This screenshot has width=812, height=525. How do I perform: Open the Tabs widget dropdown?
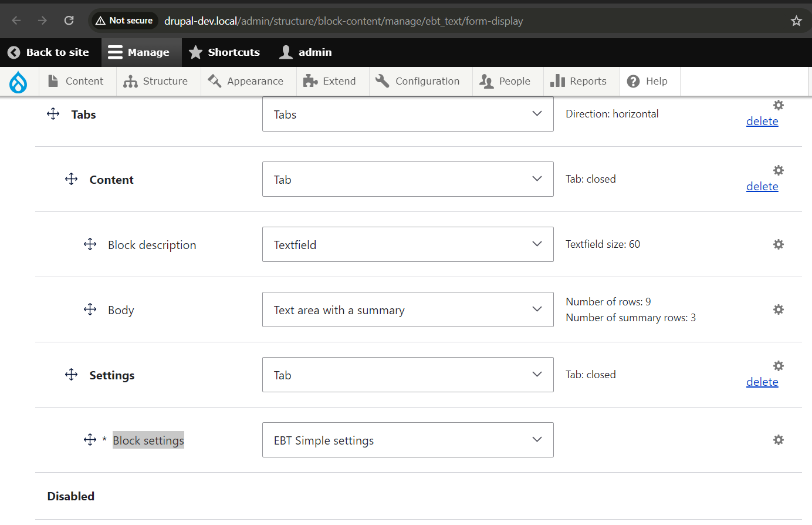408,114
